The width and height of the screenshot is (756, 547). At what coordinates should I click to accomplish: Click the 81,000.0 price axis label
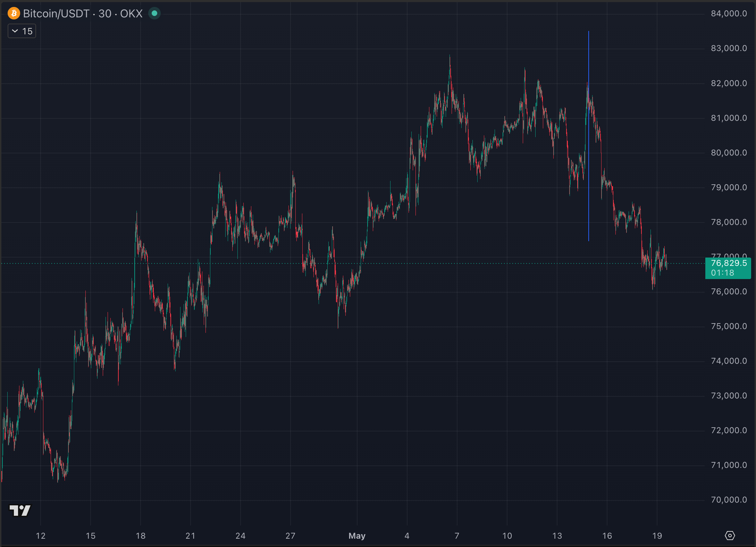(729, 118)
